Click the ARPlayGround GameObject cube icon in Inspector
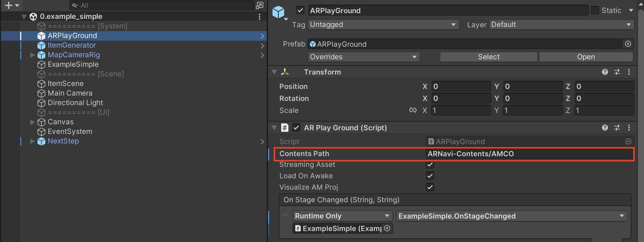This screenshot has width=644, height=242. coord(278,12)
